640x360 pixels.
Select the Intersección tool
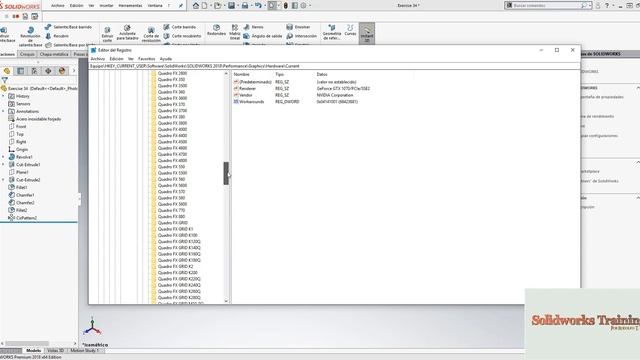[x=302, y=36]
